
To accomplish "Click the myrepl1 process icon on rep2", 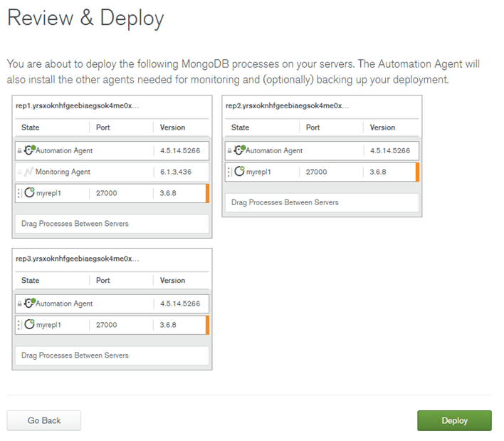I will (x=239, y=171).
